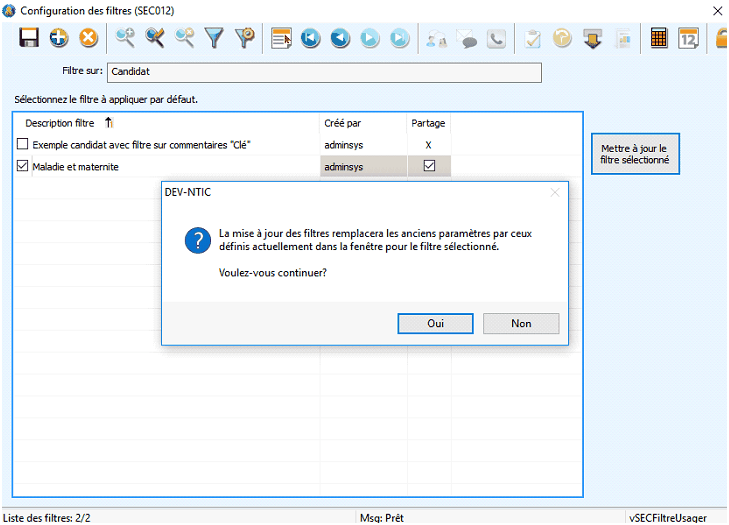Click the Save floppy disk icon
The height and width of the screenshot is (525, 729).
(29, 38)
